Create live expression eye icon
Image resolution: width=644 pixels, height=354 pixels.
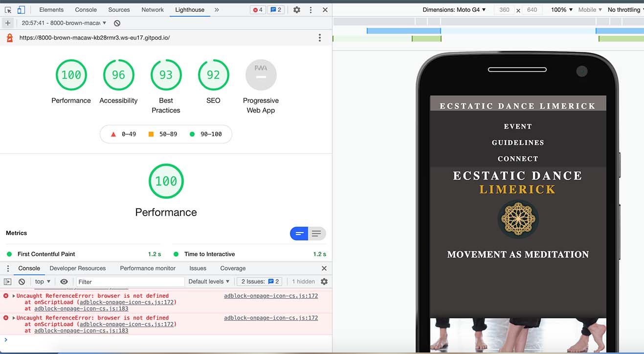(x=64, y=282)
